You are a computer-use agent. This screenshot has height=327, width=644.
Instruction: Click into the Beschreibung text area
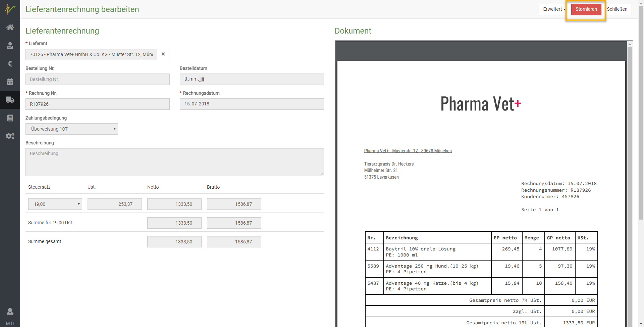click(x=174, y=162)
